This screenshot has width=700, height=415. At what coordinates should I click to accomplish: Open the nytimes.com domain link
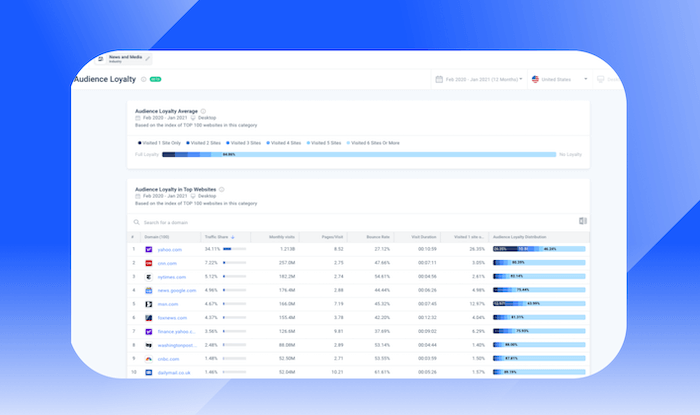pos(173,276)
